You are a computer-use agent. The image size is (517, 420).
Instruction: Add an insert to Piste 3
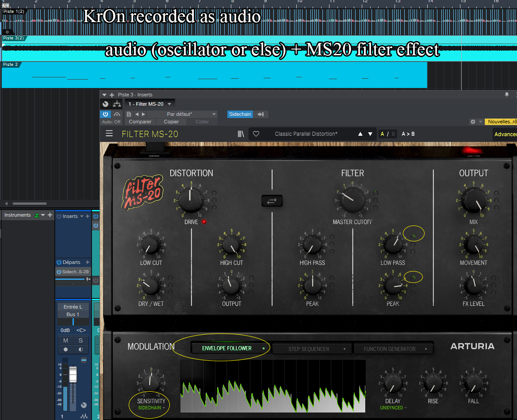pos(112,95)
